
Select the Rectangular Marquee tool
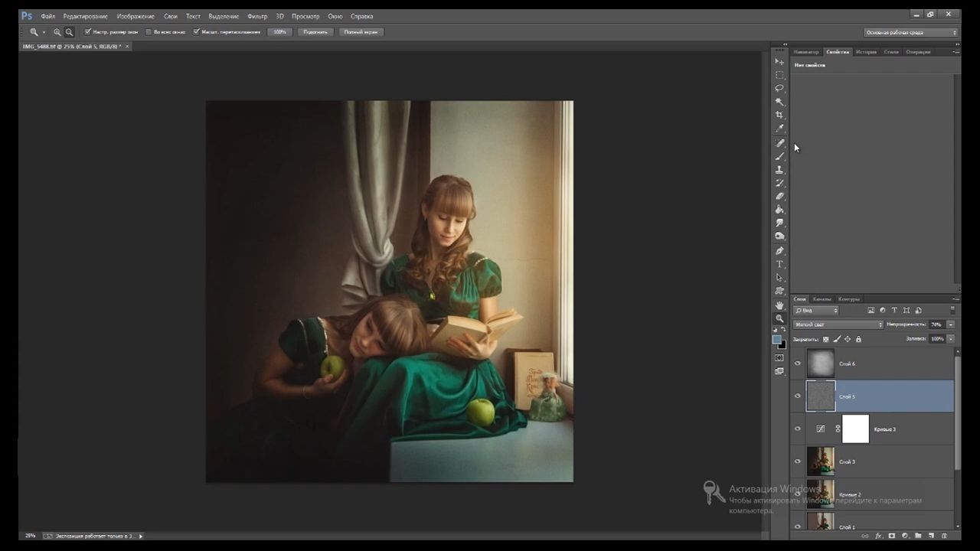tap(779, 75)
